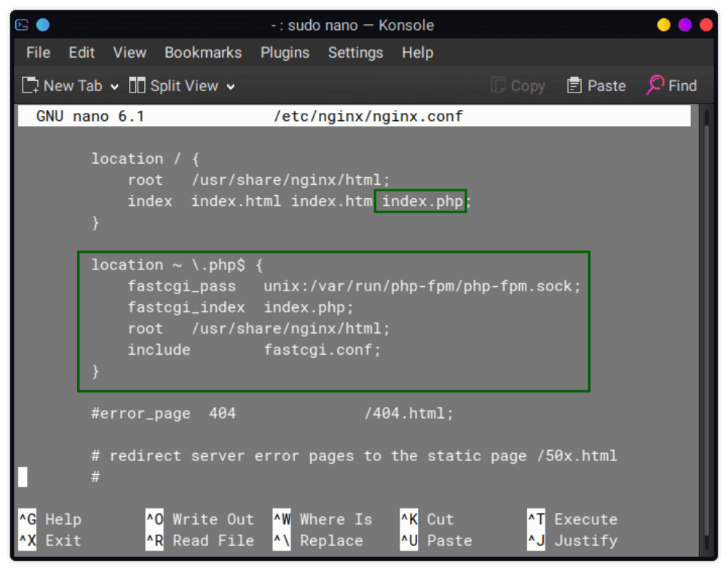Open the View menu
This screenshot has width=728, height=571.
point(130,52)
